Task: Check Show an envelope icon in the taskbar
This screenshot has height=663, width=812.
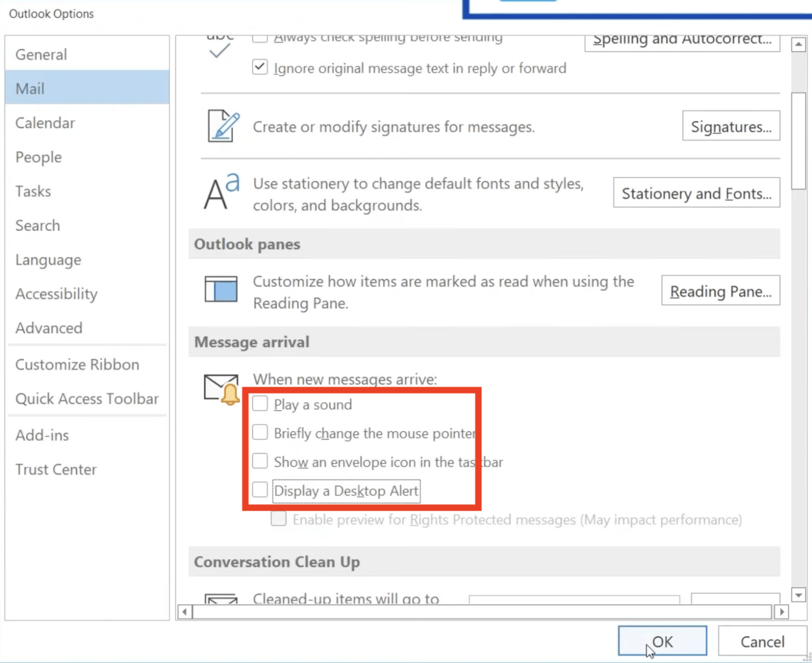Action: pyautogui.click(x=260, y=461)
